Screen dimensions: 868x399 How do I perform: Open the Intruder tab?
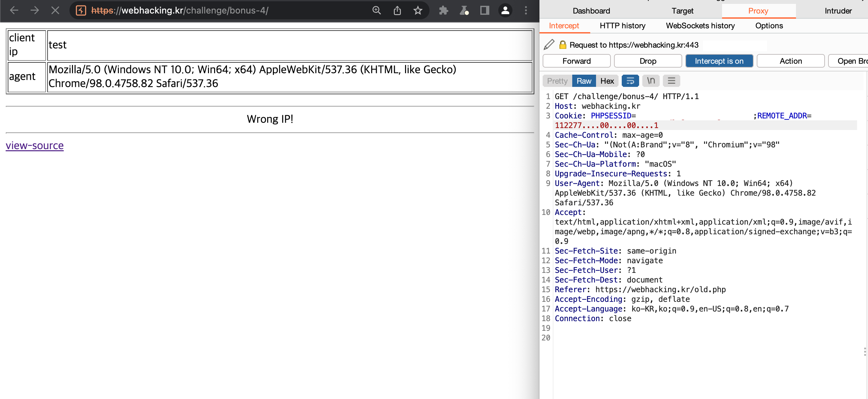point(838,11)
